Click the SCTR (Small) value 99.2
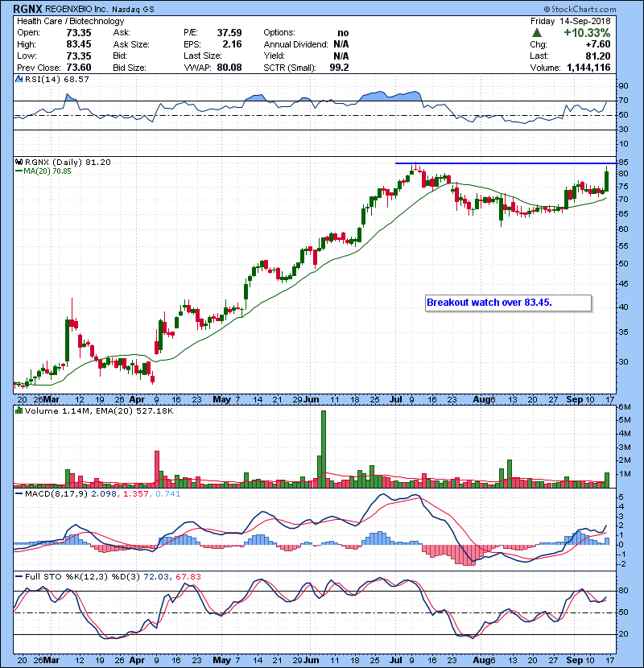644x668 pixels. pos(339,68)
